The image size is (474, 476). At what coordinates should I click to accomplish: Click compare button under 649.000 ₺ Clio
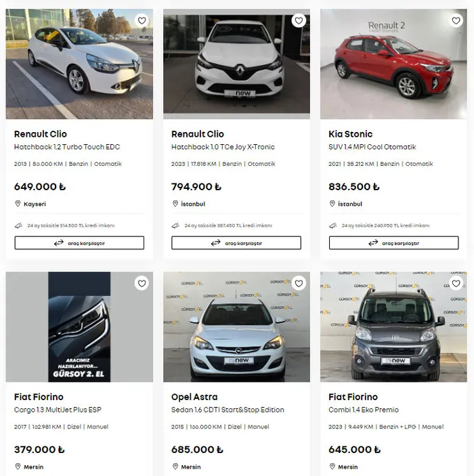coord(79,243)
